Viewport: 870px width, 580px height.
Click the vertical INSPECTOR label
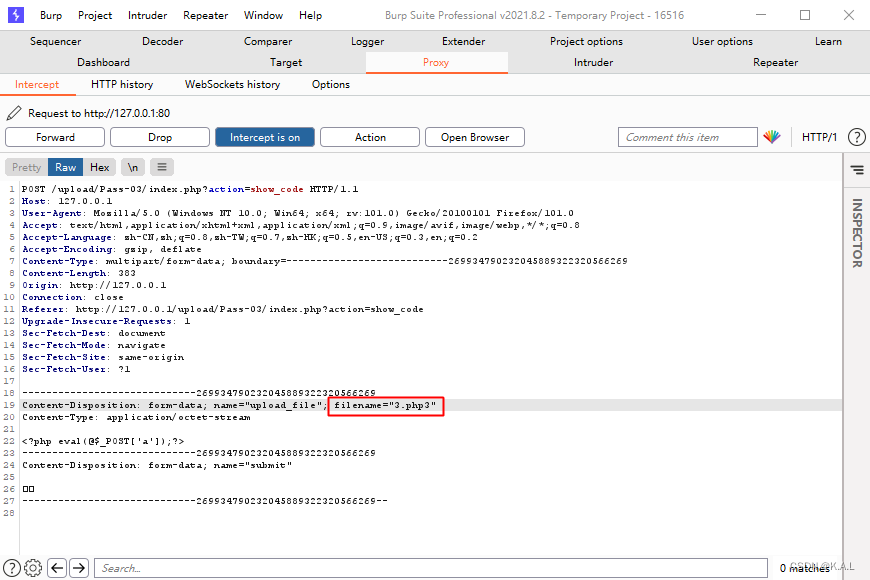pos(857,233)
